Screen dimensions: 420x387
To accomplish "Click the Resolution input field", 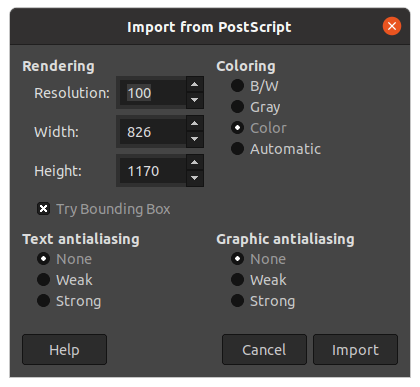I will (x=152, y=93).
